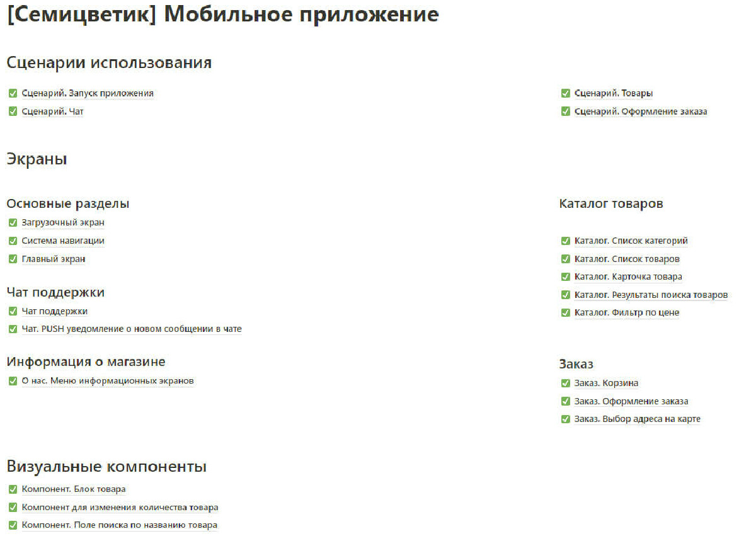The image size is (756, 541).
Task: Click the 'Каталог товаров' subheading
Action: 611,204
